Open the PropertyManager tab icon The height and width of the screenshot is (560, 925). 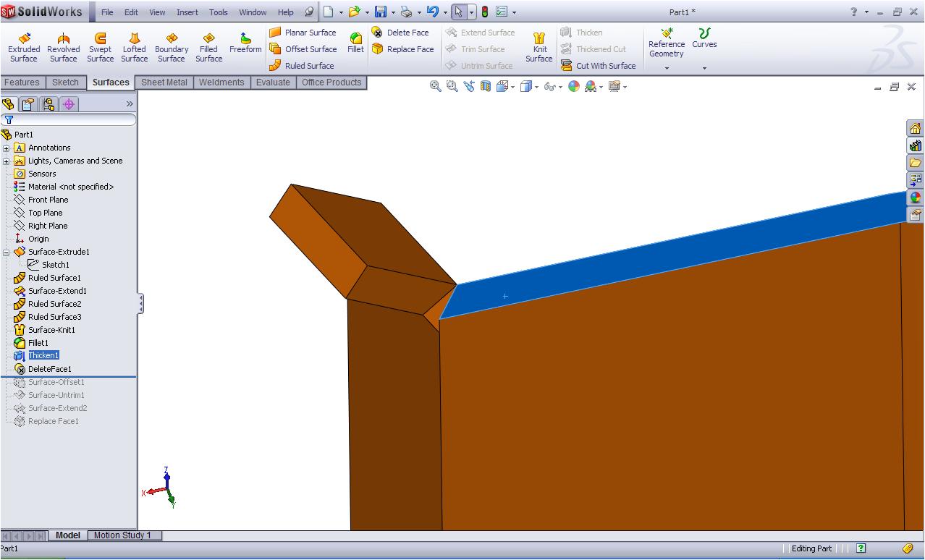point(28,104)
